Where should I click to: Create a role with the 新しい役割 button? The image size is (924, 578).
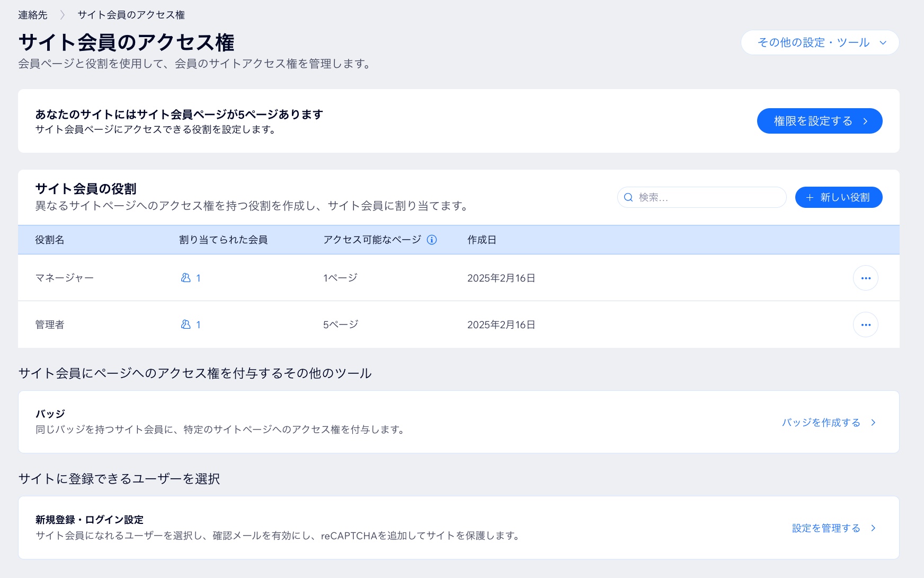tap(838, 197)
